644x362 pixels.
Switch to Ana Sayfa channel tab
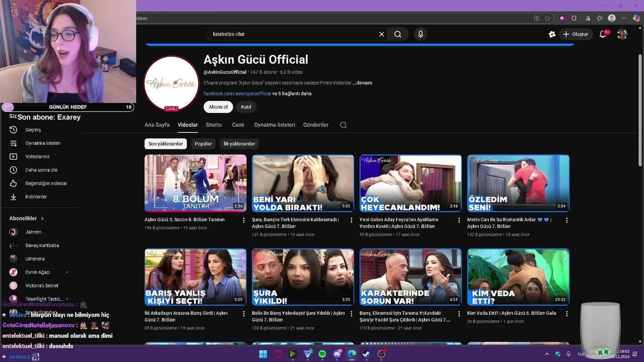[157, 125]
